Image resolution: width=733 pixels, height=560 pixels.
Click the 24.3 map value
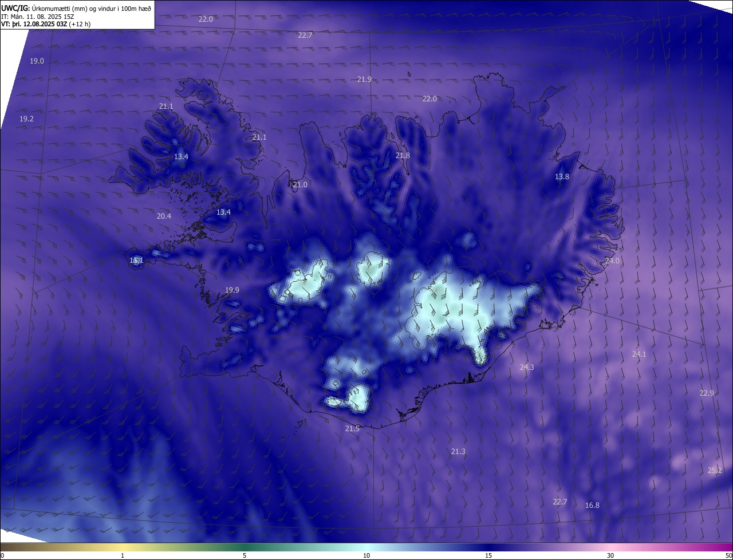pyautogui.click(x=526, y=367)
